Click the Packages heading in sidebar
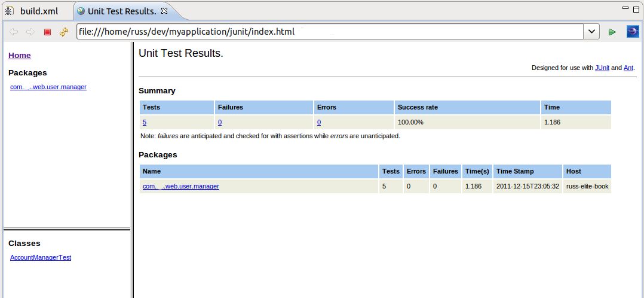 [x=27, y=73]
